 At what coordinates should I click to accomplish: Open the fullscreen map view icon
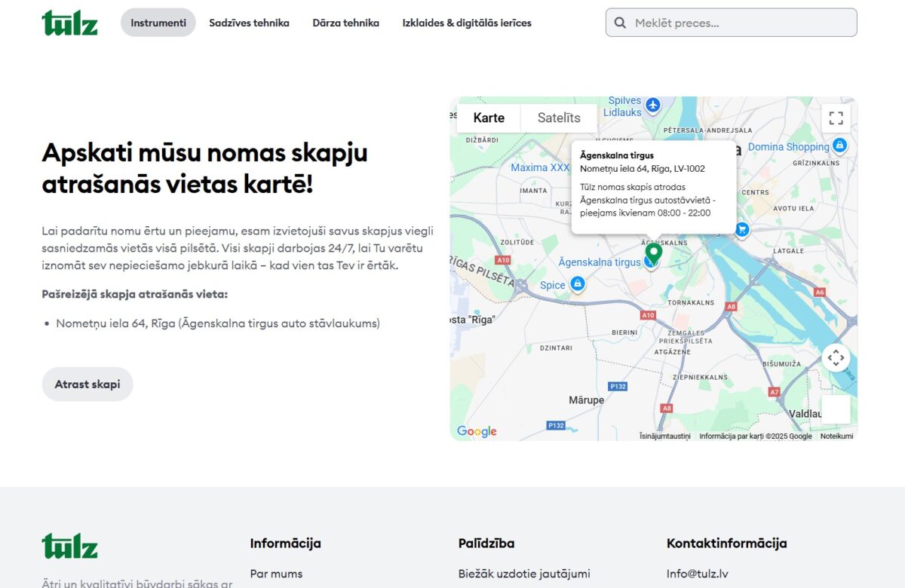(836, 118)
